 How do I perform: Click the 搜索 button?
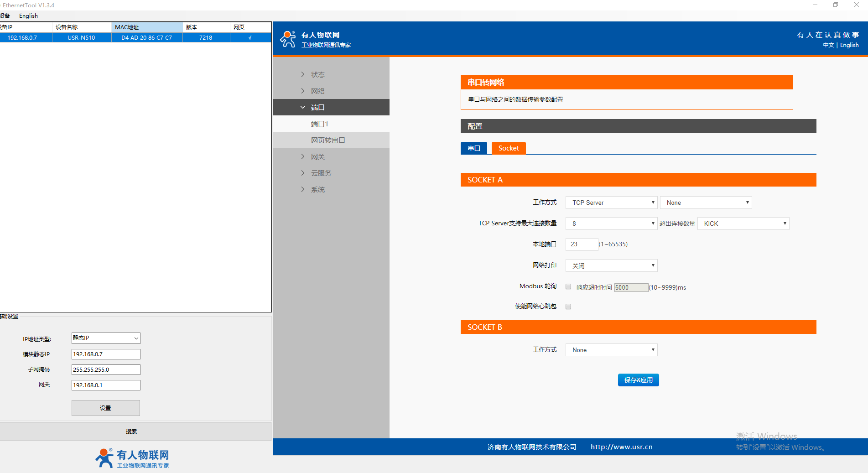[131, 431]
